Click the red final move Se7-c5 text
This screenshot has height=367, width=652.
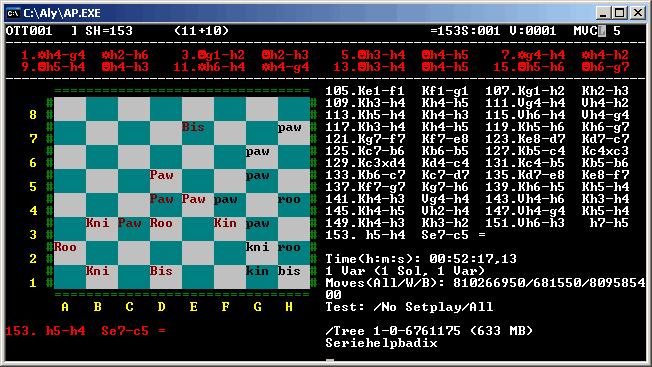point(125,331)
